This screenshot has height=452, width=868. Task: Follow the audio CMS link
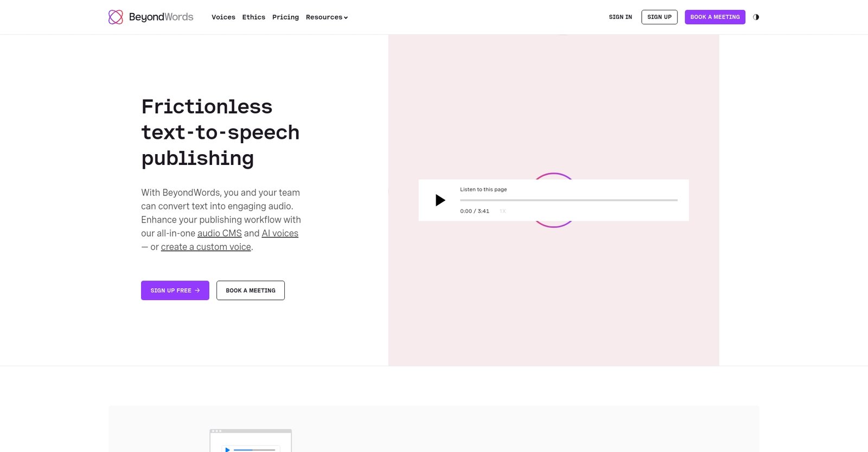[x=219, y=233]
